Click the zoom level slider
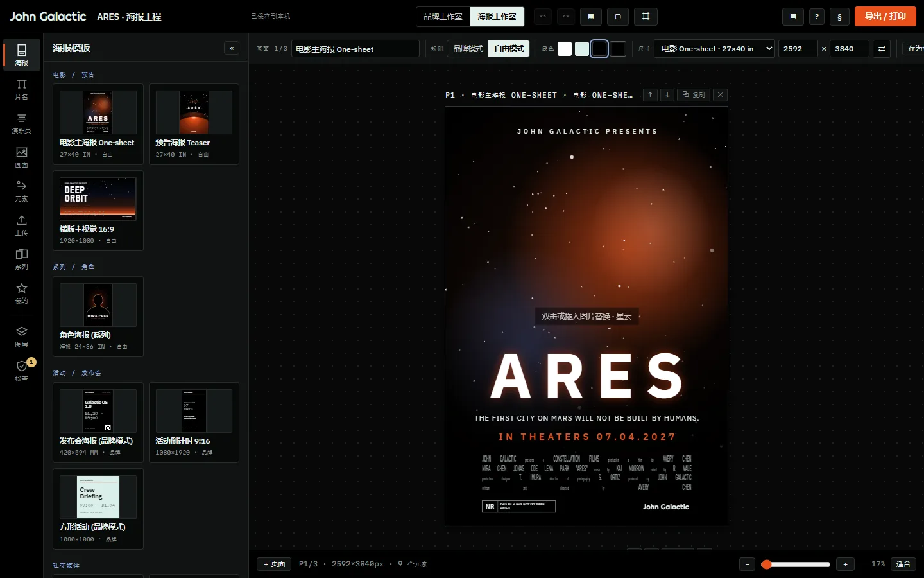This screenshot has width=924, height=578. (796, 565)
